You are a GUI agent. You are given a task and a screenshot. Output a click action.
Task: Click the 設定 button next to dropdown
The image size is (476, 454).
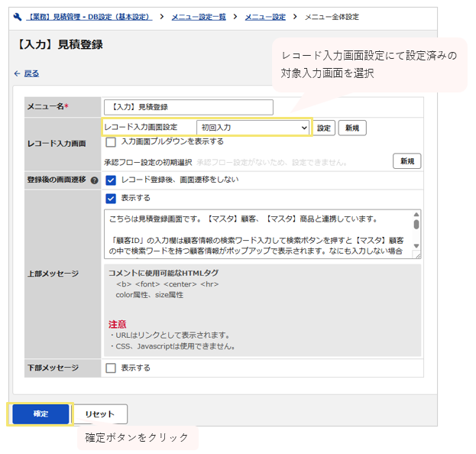point(324,128)
